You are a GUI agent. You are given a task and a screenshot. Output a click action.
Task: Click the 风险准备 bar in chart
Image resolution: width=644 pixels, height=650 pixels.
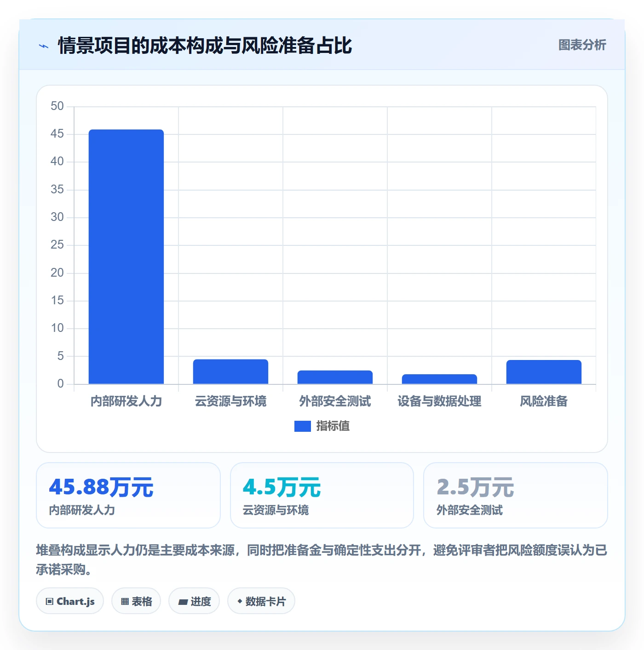point(544,372)
